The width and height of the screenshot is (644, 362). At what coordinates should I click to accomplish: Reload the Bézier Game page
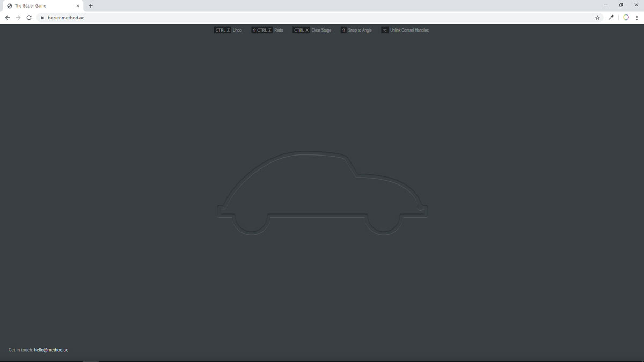click(29, 18)
